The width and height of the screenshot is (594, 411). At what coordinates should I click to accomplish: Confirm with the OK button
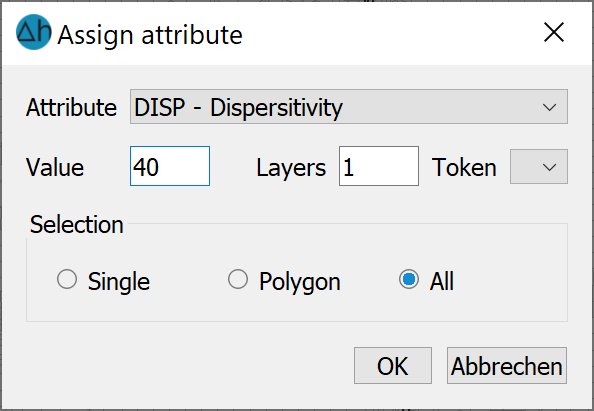click(393, 366)
